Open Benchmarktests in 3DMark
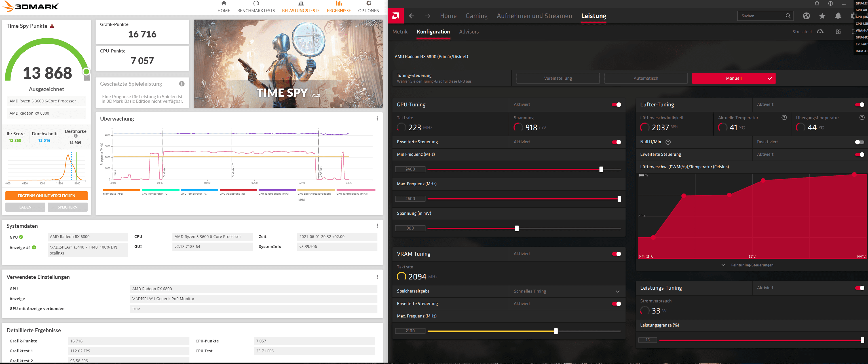Viewport: 868px width, 364px height. pos(256,7)
